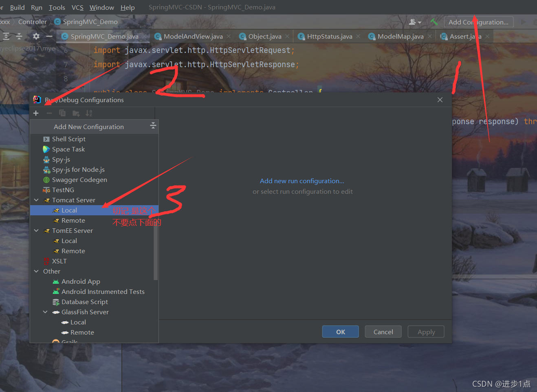The width and height of the screenshot is (537, 392).
Task: Select Android Instrumented Tests configuration
Action: [x=94, y=292]
